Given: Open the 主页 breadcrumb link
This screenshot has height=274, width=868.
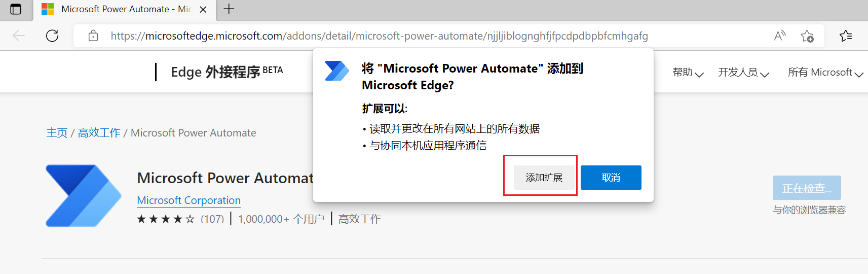Looking at the screenshot, I should [57, 133].
